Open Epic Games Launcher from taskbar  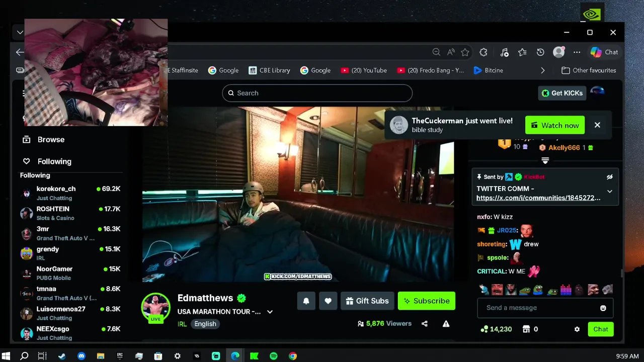(120, 356)
